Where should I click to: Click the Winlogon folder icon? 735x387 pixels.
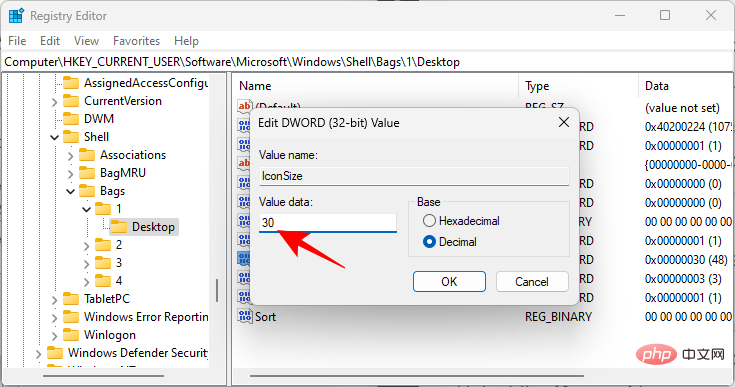point(71,335)
